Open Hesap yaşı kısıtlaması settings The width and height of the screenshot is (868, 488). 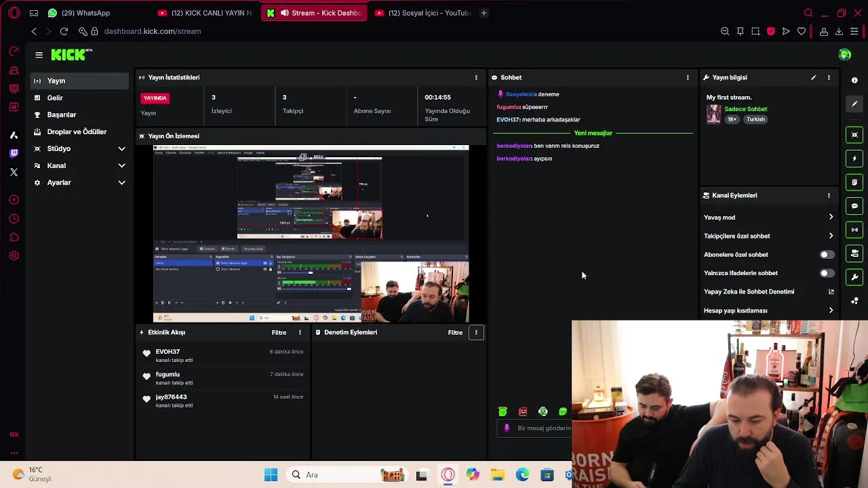[769, 310]
